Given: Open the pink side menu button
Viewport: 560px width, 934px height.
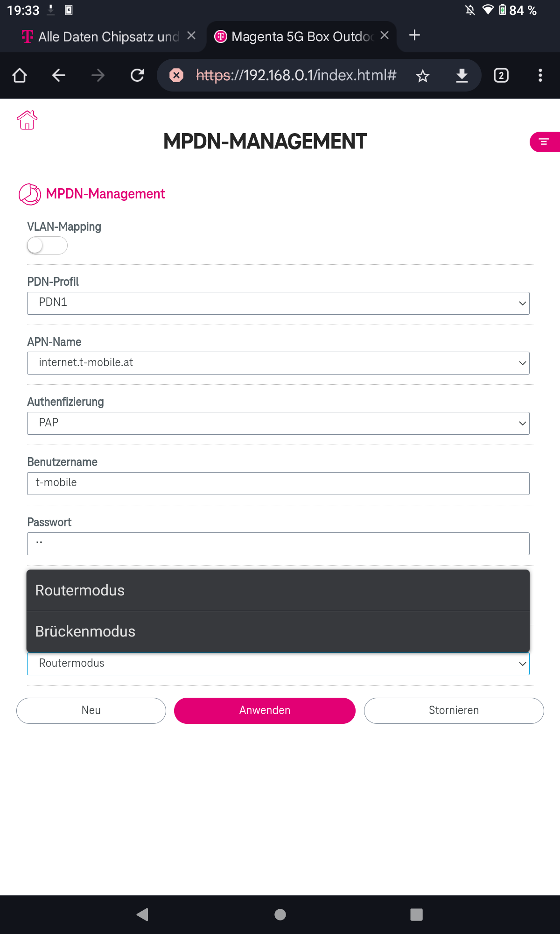Looking at the screenshot, I should click(545, 142).
